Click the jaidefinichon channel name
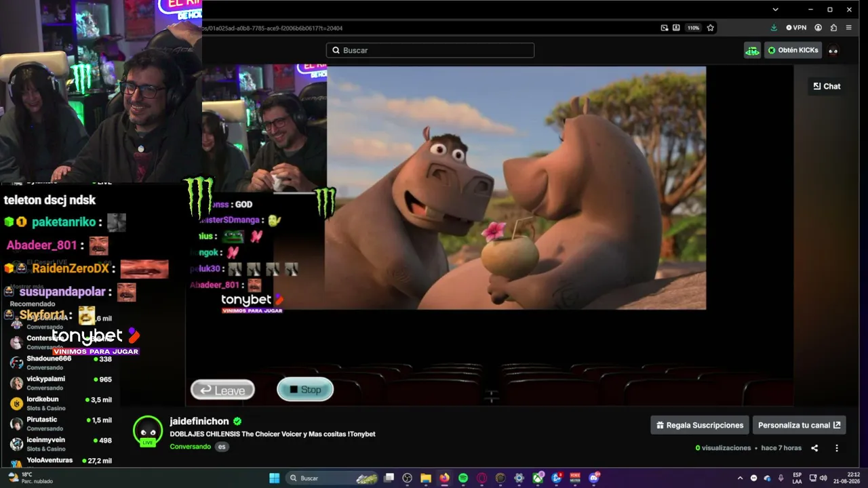 (x=199, y=421)
